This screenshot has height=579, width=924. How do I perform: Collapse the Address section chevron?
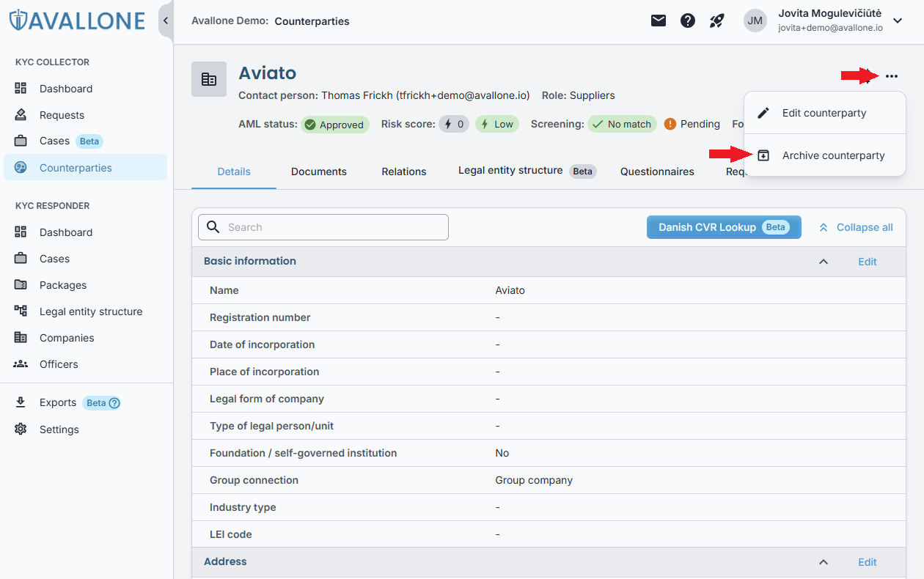[x=824, y=562]
